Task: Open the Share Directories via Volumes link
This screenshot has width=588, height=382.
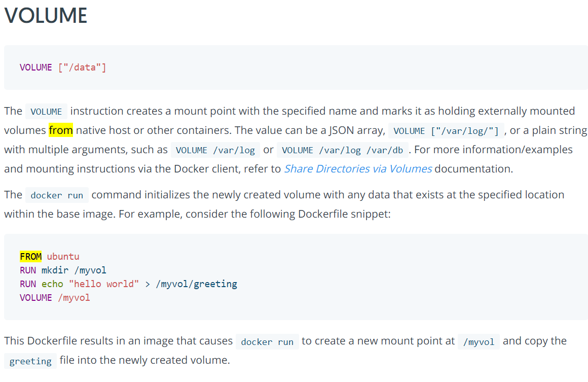Action: (358, 169)
